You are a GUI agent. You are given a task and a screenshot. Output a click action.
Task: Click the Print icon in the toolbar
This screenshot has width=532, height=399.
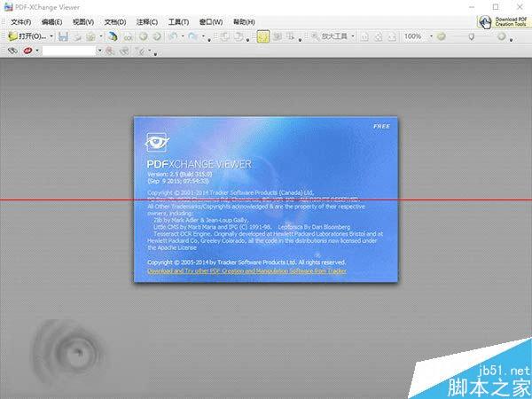pos(78,36)
